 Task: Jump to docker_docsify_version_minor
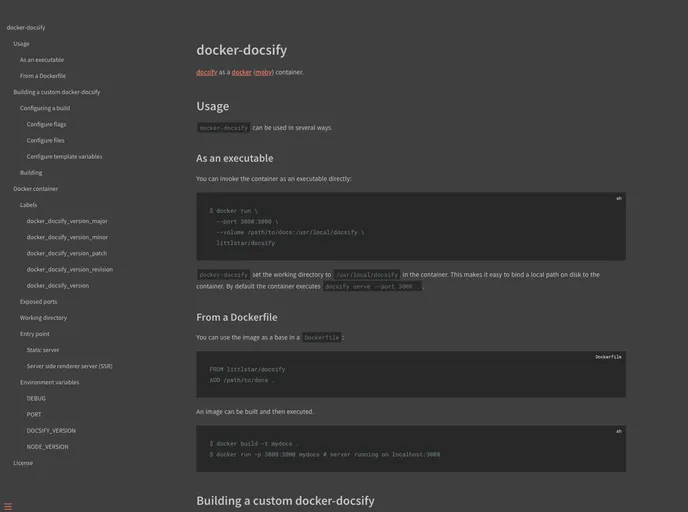[67, 237]
